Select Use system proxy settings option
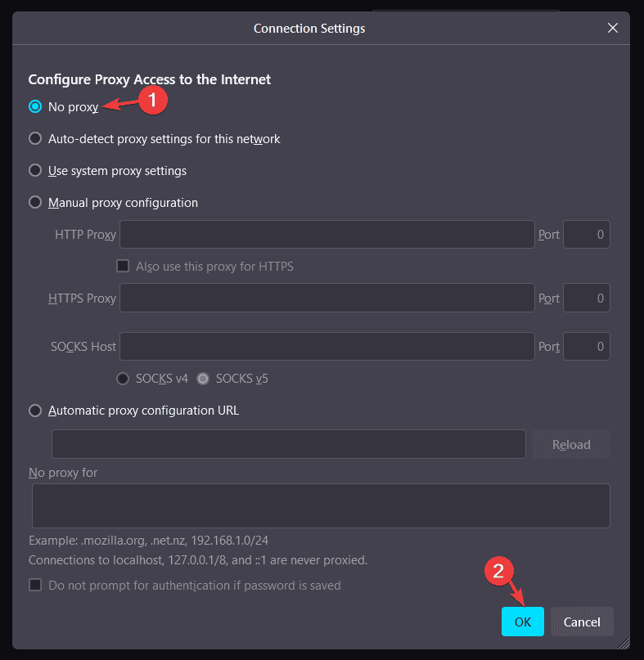 [x=35, y=170]
